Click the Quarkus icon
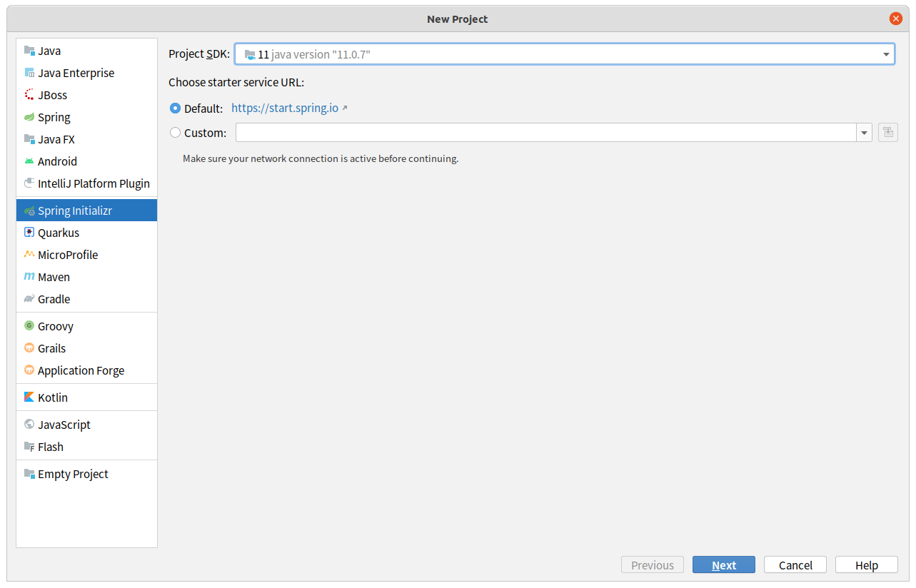This screenshot has width=916, height=588. (x=29, y=233)
